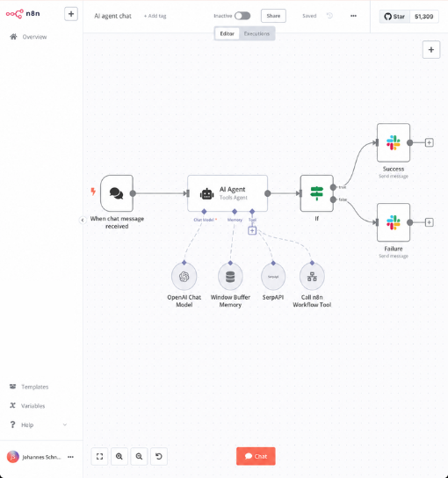Zoom in on the canvas
The height and width of the screenshot is (478, 448).
(x=119, y=456)
